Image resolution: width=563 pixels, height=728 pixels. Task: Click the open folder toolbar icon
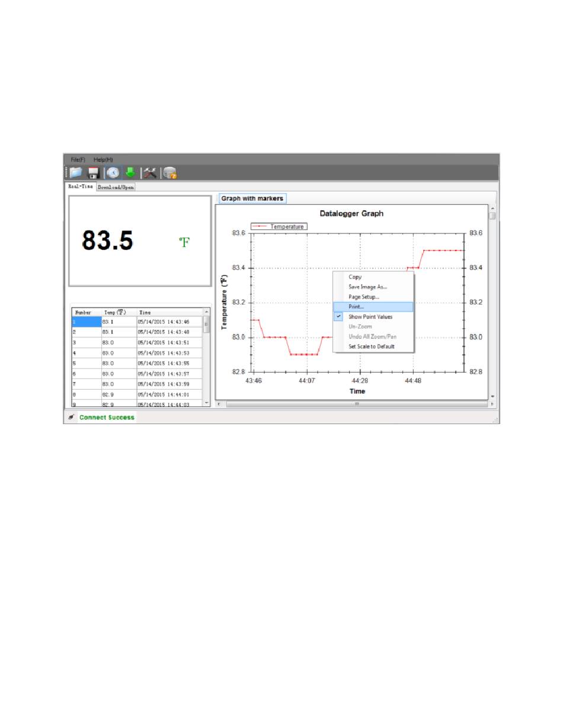point(75,172)
